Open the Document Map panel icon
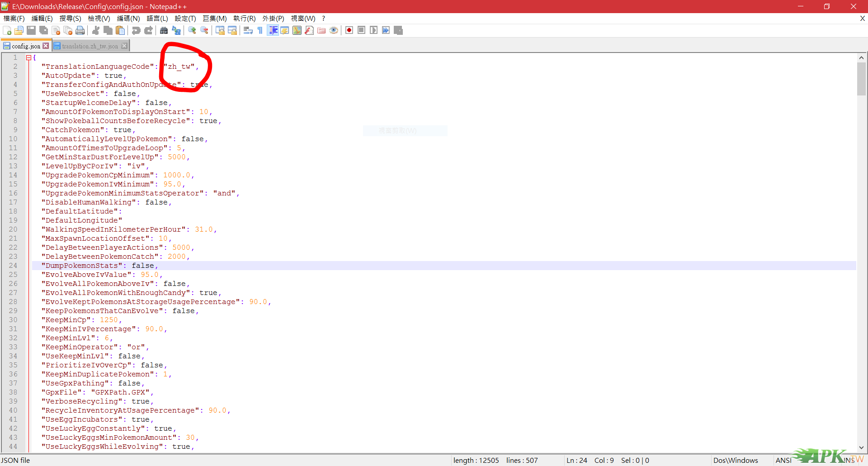 (297, 30)
